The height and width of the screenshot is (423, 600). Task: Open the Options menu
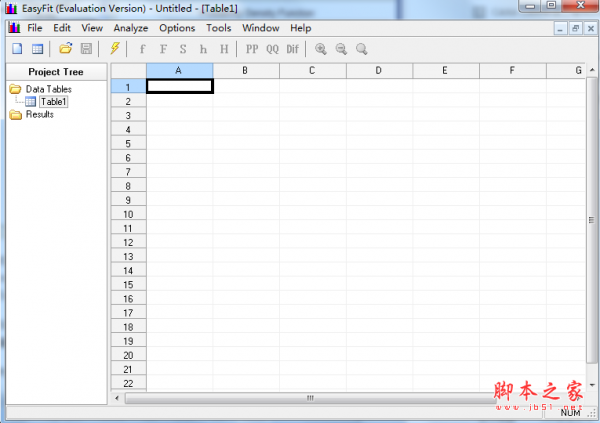[x=177, y=28]
